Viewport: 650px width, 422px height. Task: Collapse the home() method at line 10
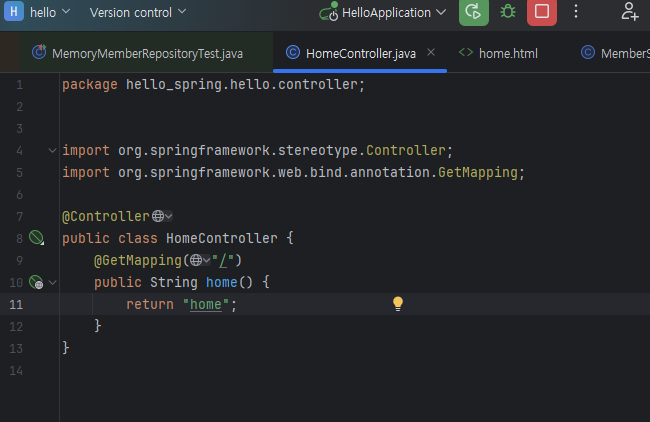52,283
